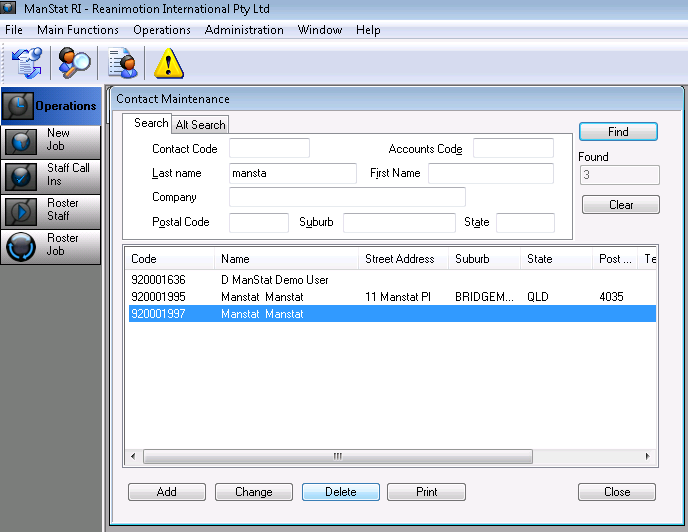
Task: Open the Administration menu
Action: click(x=244, y=30)
